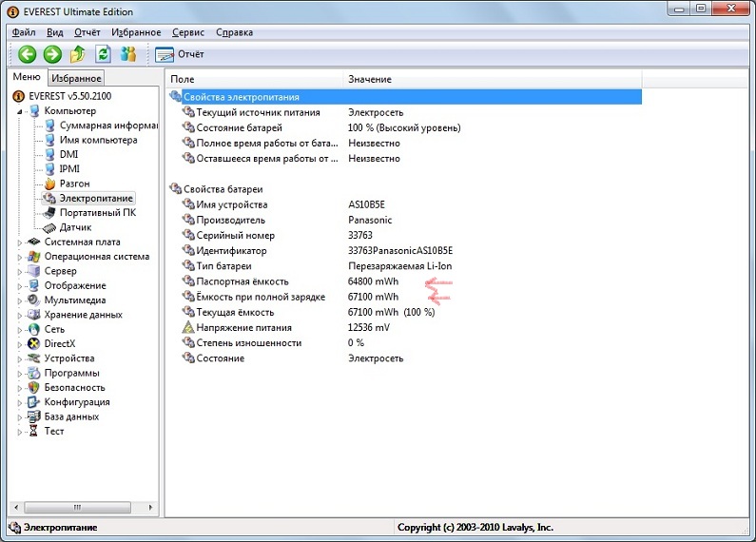Select the Ёмкость при полной зарядке row
This screenshot has height=542, width=756.
(x=405, y=297)
